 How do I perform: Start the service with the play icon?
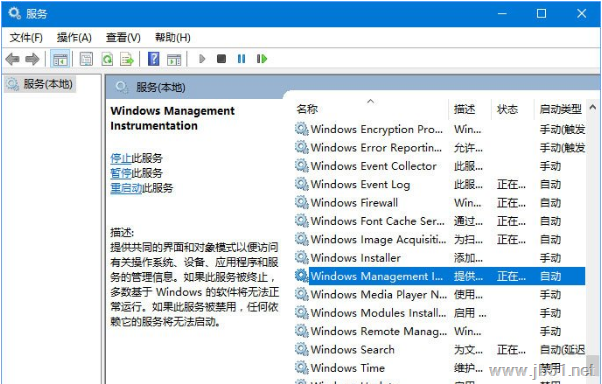[202, 59]
